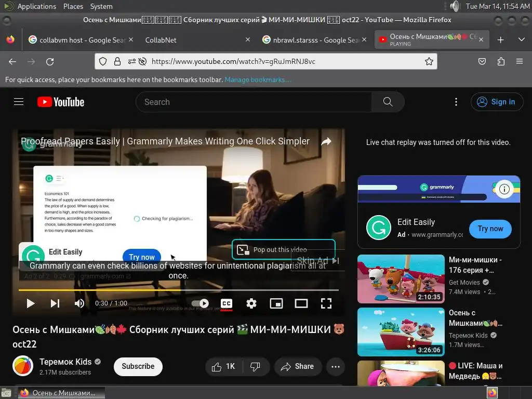Open Ми-ми-мишки 176 серия thumbnail

click(401, 279)
